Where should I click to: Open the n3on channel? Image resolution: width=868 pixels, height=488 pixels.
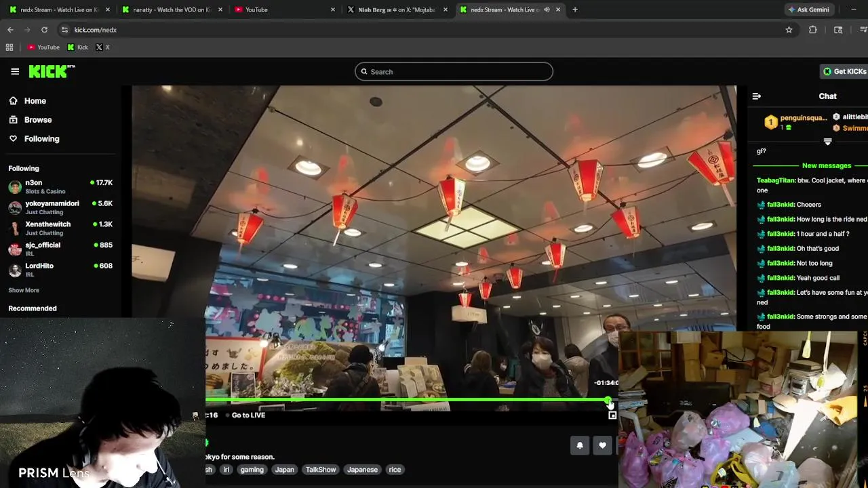60,186
